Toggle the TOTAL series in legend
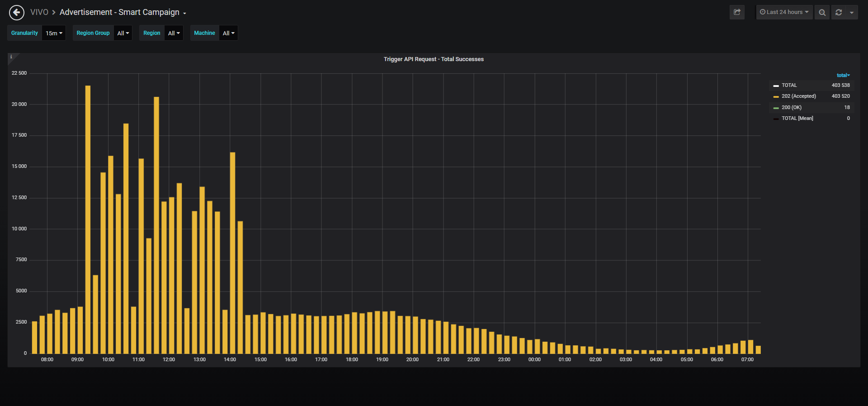This screenshot has width=868, height=406. [789, 85]
